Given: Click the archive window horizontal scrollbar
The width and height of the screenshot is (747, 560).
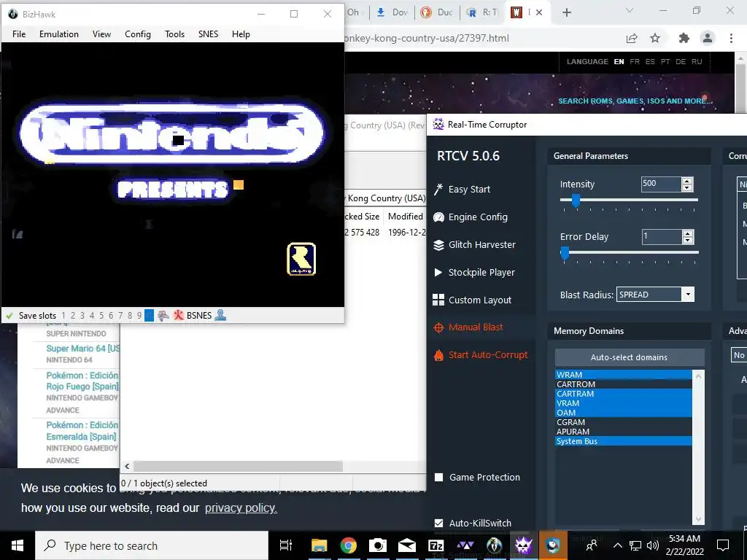Looking at the screenshot, I should coord(238,466).
